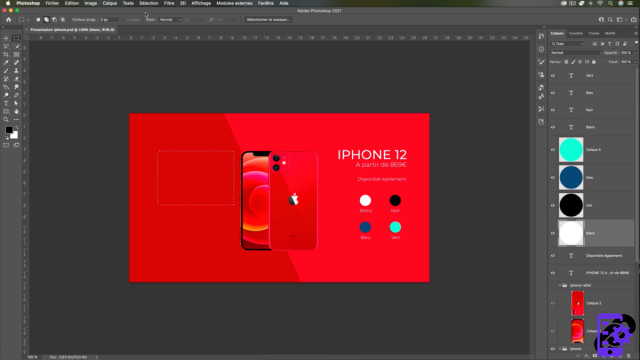640x360 pixels.
Task: Hide the noir circle layer
Action: pos(553,205)
